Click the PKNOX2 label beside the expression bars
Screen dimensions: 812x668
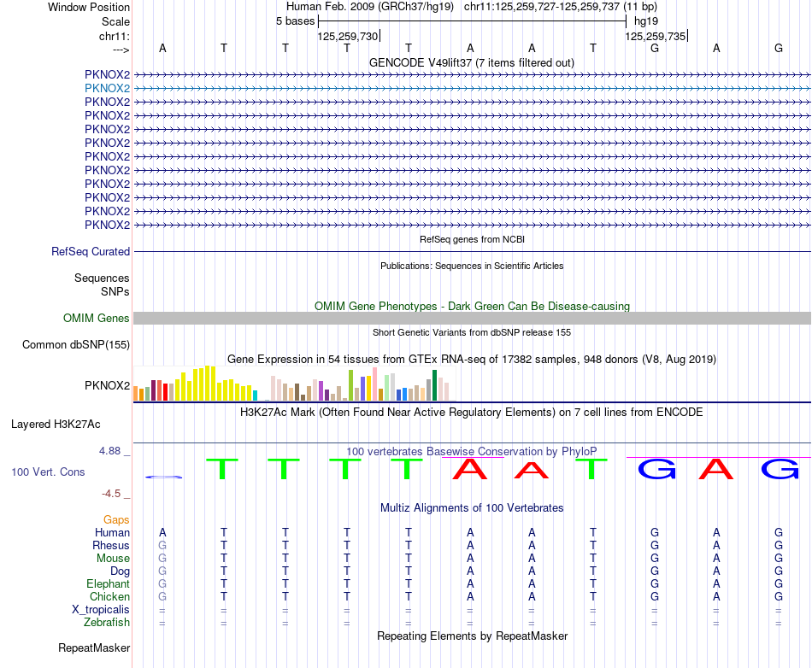tap(107, 385)
